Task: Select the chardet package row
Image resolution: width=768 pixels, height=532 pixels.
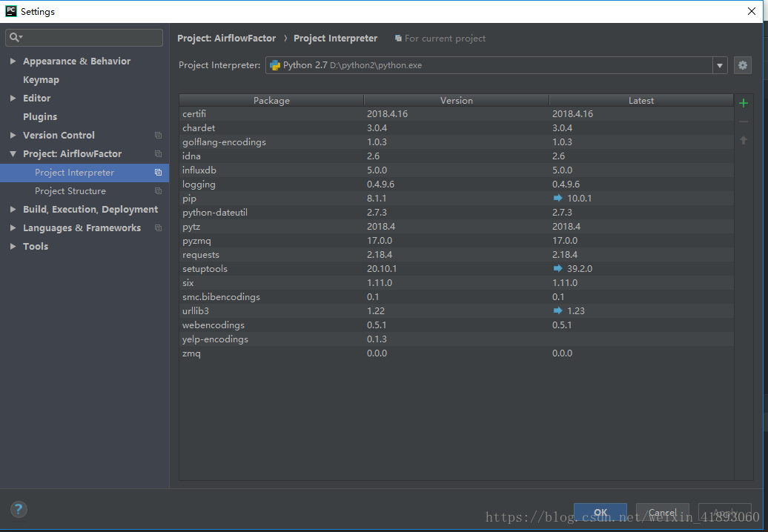Action: pos(457,127)
